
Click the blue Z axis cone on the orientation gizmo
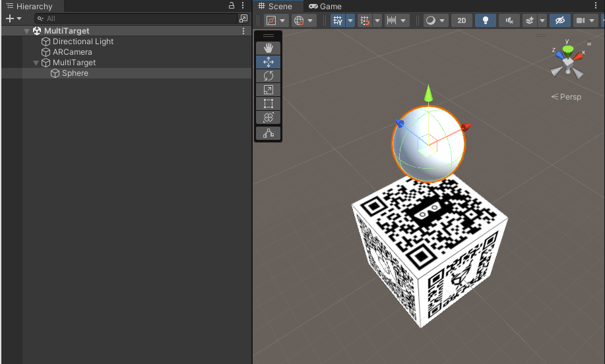pyautogui.click(x=559, y=55)
